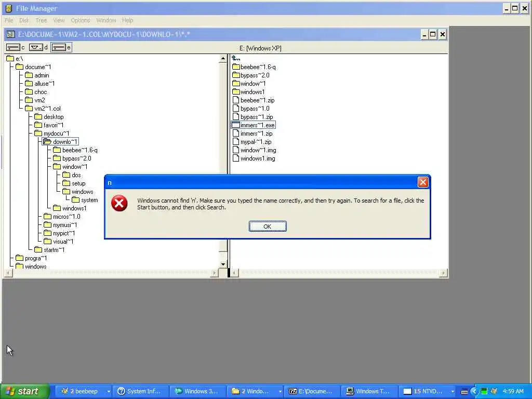532x399 pixels.
Task: Click the up-directory arrow icon
Action: pos(236,58)
